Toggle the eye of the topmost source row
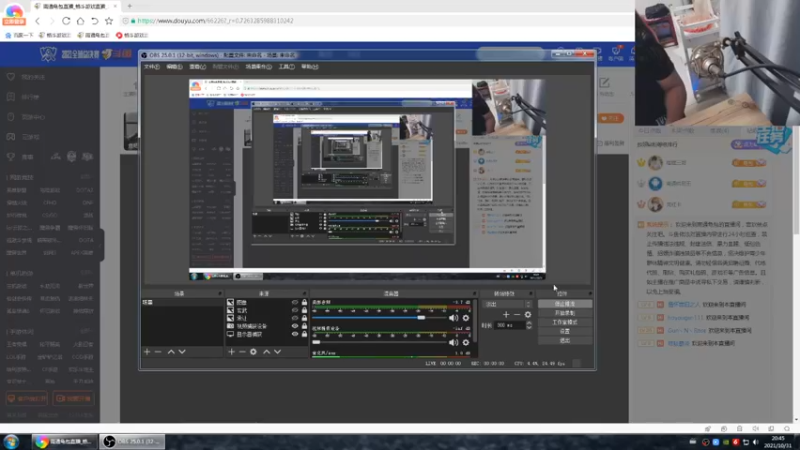Screen dimensions: 800x450 [x=295, y=303]
